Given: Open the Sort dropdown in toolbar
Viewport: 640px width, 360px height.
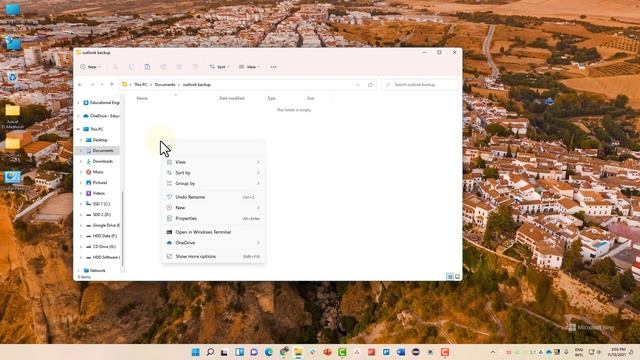Looking at the screenshot, I should [x=220, y=67].
